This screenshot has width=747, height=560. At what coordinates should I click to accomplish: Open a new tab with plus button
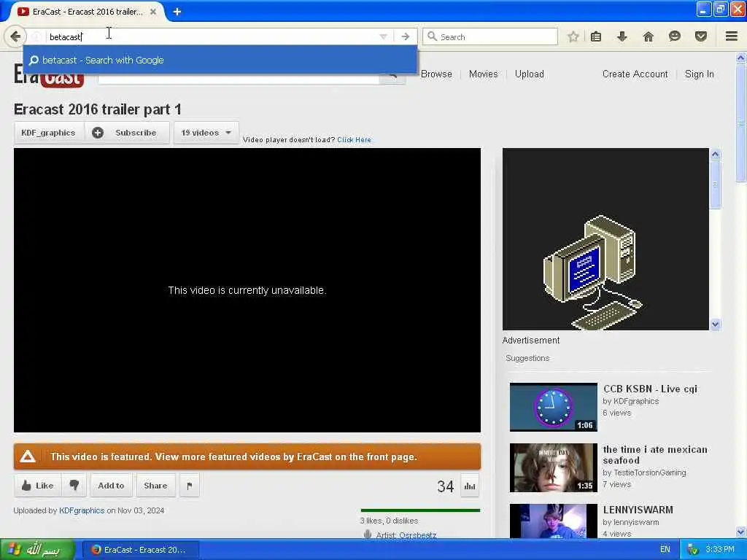point(177,12)
